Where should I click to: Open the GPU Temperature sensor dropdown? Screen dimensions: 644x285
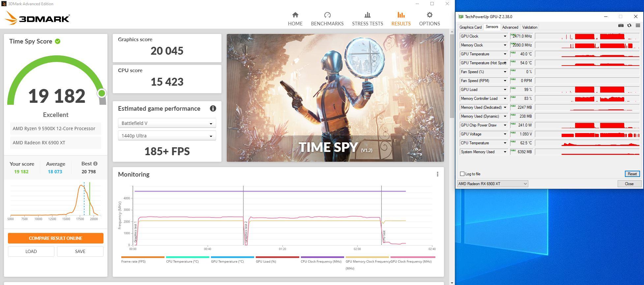[505, 54]
